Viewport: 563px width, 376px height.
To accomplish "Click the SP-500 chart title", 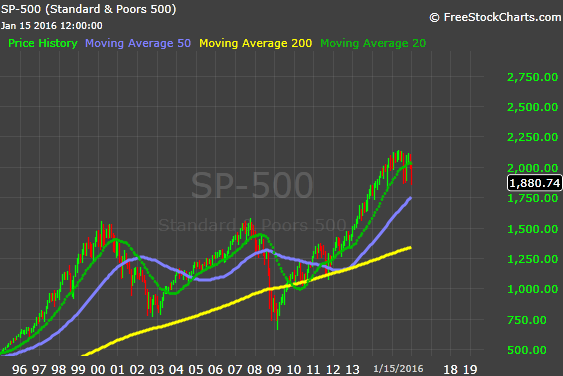I will pos(89,9).
